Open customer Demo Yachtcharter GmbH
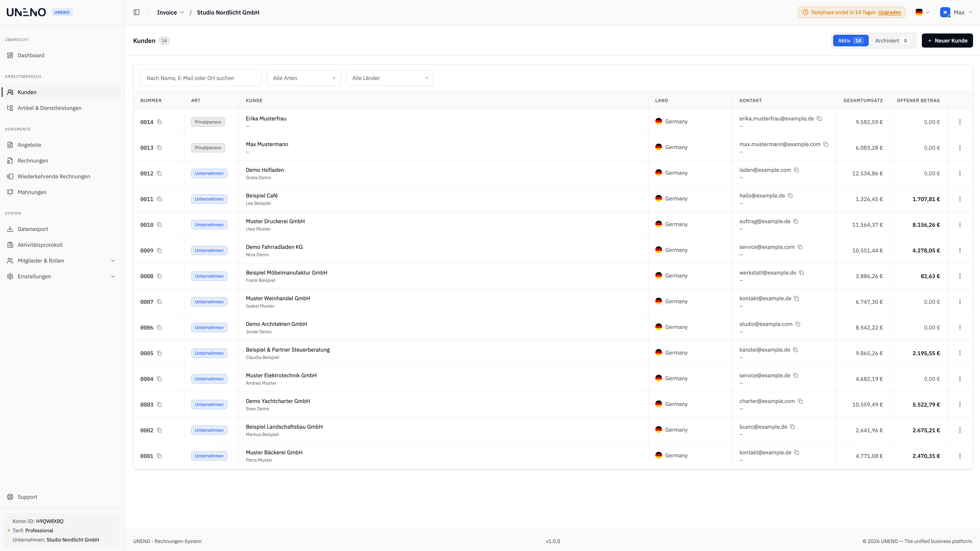Viewport: 980px width, 551px height. point(278,401)
